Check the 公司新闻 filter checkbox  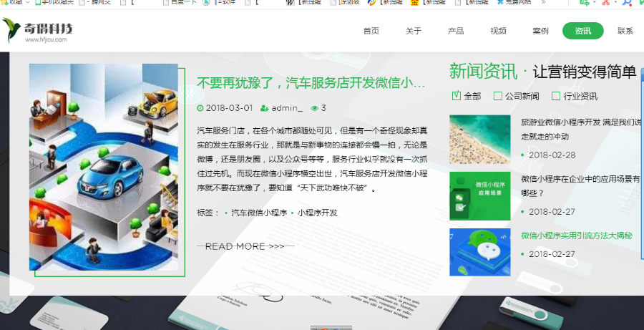(x=498, y=96)
